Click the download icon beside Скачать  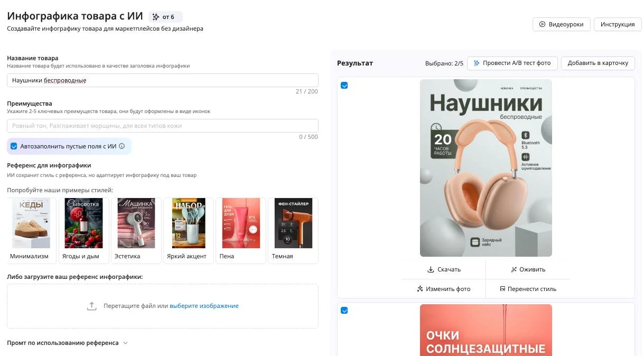[x=431, y=269]
